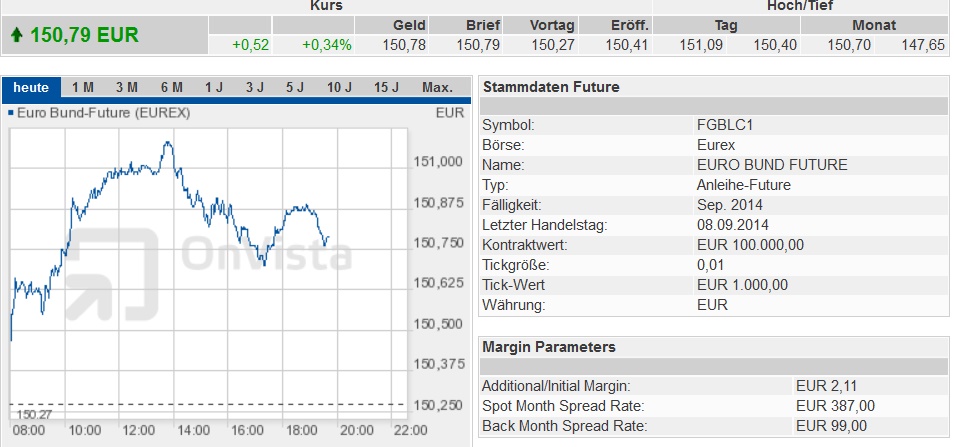Switch chart to 6 M timeframe
The height and width of the screenshot is (447, 954).
tap(172, 87)
